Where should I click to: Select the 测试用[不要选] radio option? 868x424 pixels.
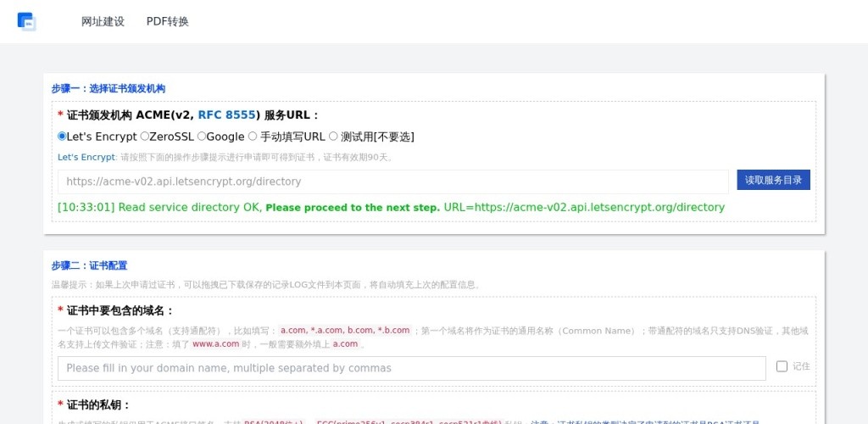(x=333, y=137)
